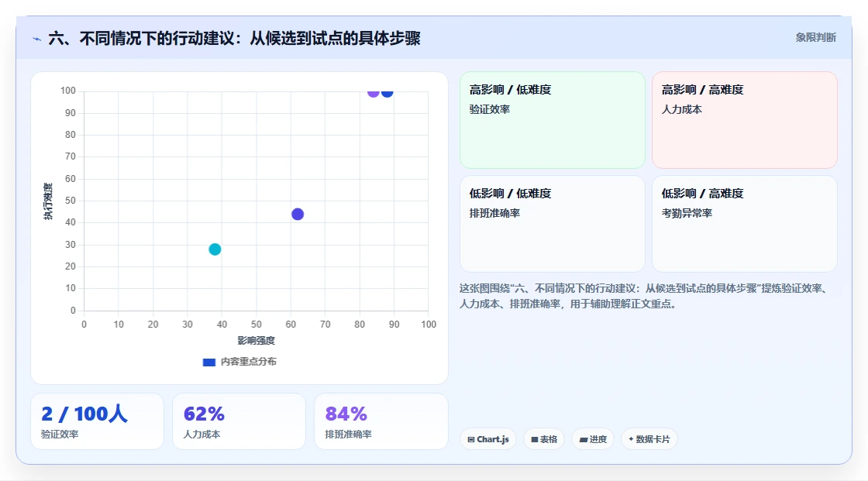Select the 高影响 / 高难度 quadrant card
The width and height of the screenshot is (868, 481).
click(745, 120)
